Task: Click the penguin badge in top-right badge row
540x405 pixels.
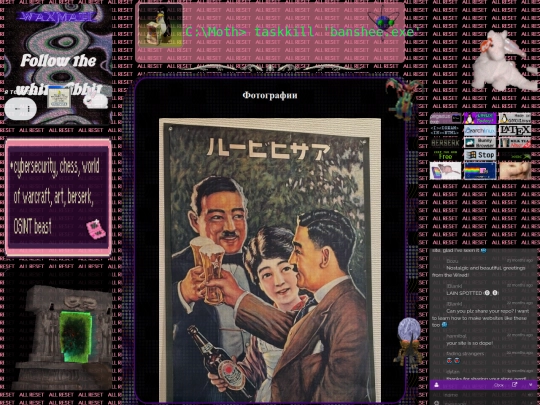Action: [x=515, y=118]
